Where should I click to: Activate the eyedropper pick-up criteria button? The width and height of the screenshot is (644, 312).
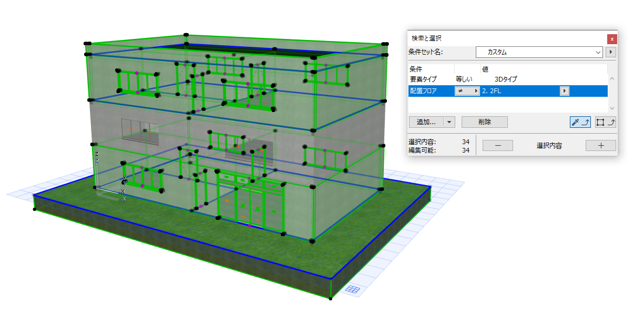coord(580,122)
